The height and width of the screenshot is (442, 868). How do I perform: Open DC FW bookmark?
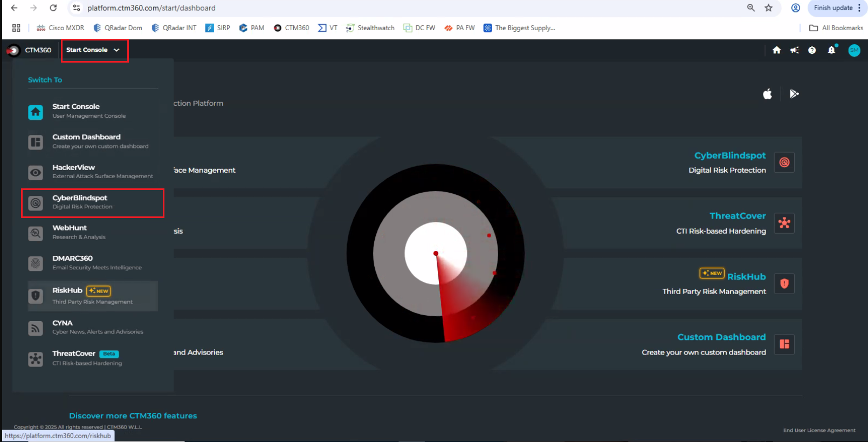pyautogui.click(x=419, y=28)
